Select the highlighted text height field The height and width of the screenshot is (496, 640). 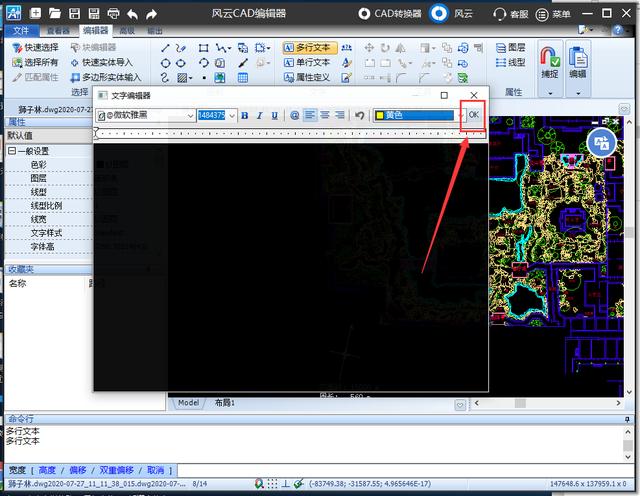pyautogui.click(x=211, y=116)
